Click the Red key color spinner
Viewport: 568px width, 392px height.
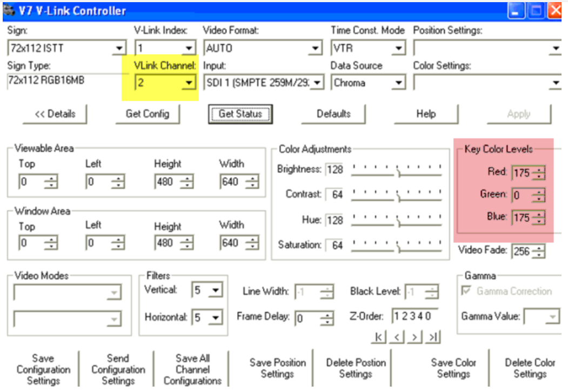[x=539, y=173]
